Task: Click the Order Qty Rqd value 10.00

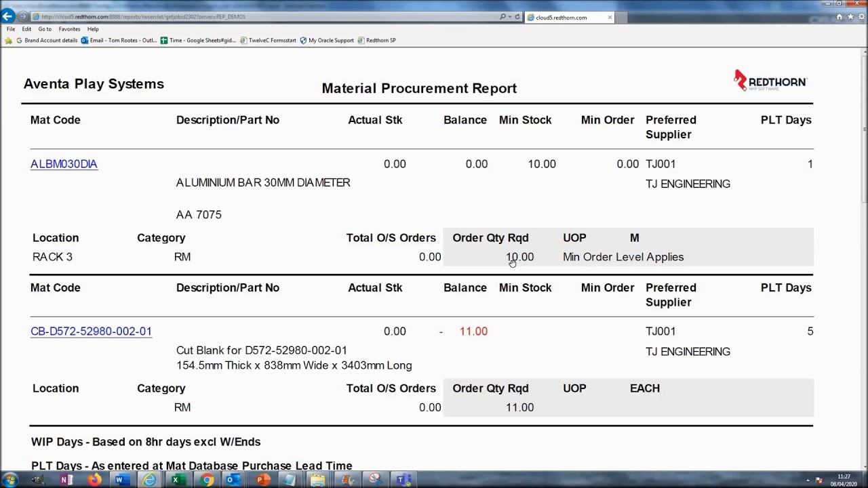Action: (x=519, y=257)
